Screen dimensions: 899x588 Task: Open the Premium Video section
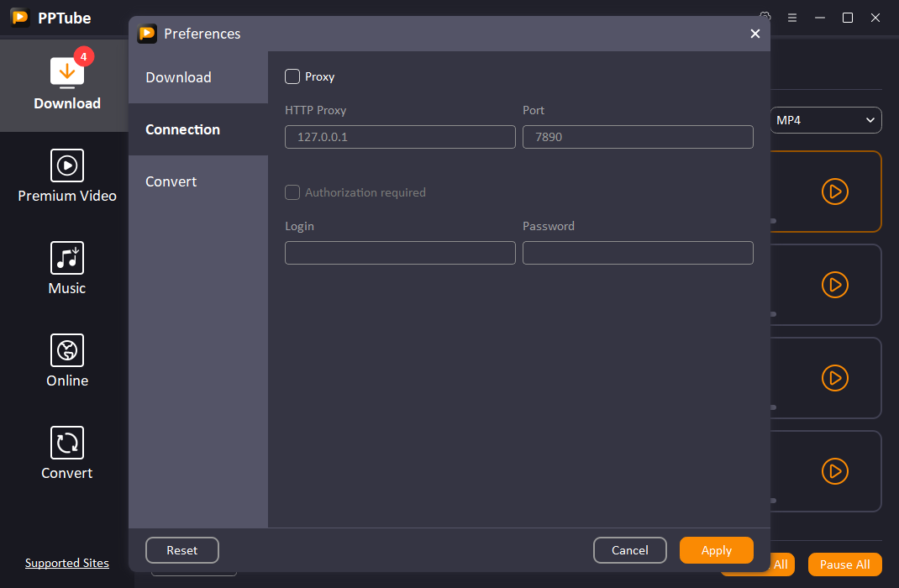click(67, 176)
